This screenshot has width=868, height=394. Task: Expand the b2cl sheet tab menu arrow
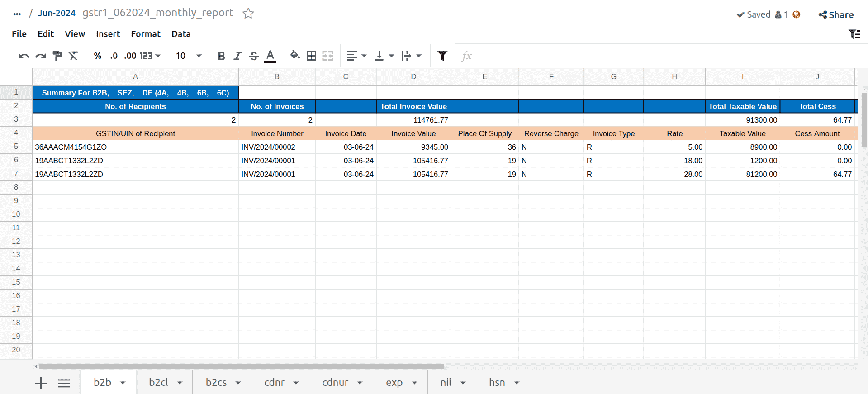[x=180, y=383]
